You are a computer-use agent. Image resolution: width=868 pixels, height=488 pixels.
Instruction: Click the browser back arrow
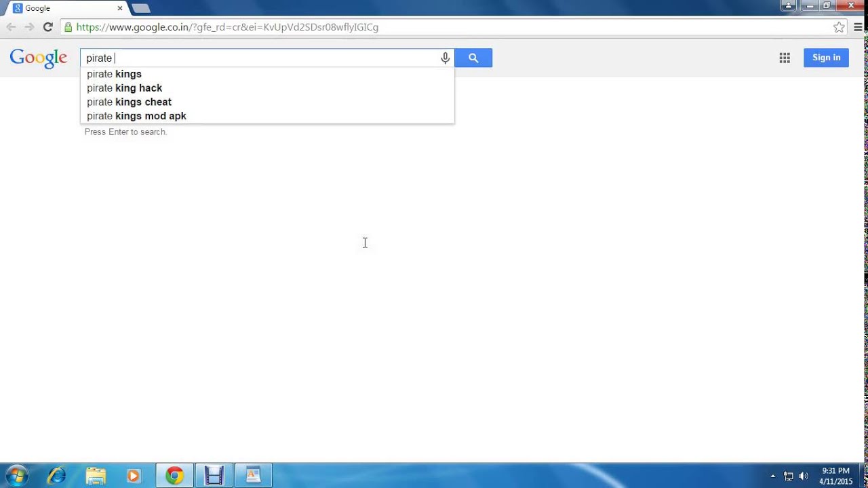tap(11, 27)
